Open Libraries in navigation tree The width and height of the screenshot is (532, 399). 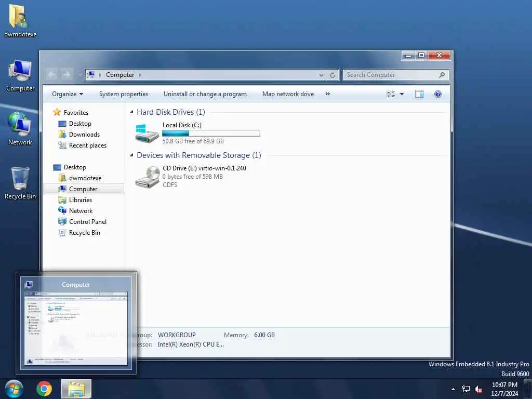click(x=81, y=200)
